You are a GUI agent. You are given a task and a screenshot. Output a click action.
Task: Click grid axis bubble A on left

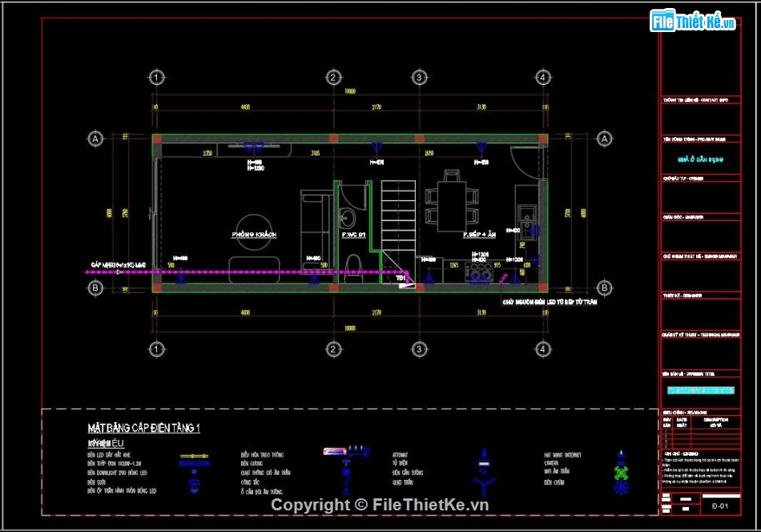[95, 139]
